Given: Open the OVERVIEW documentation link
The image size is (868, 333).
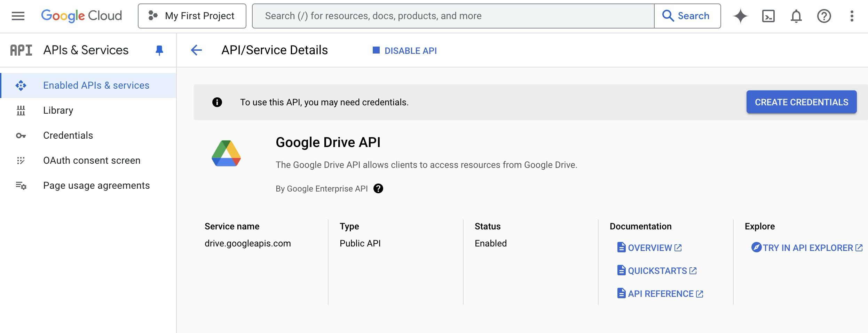Looking at the screenshot, I should [x=649, y=247].
